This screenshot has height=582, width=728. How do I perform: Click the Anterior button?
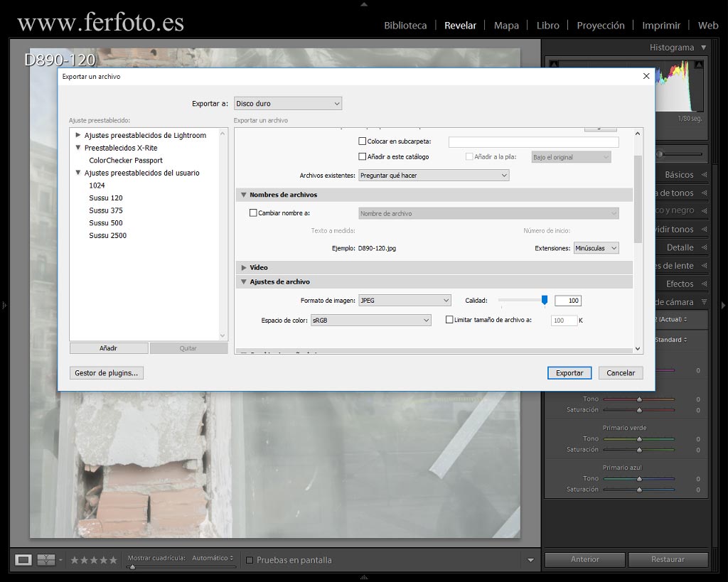pyautogui.click(x=584, y=560)
